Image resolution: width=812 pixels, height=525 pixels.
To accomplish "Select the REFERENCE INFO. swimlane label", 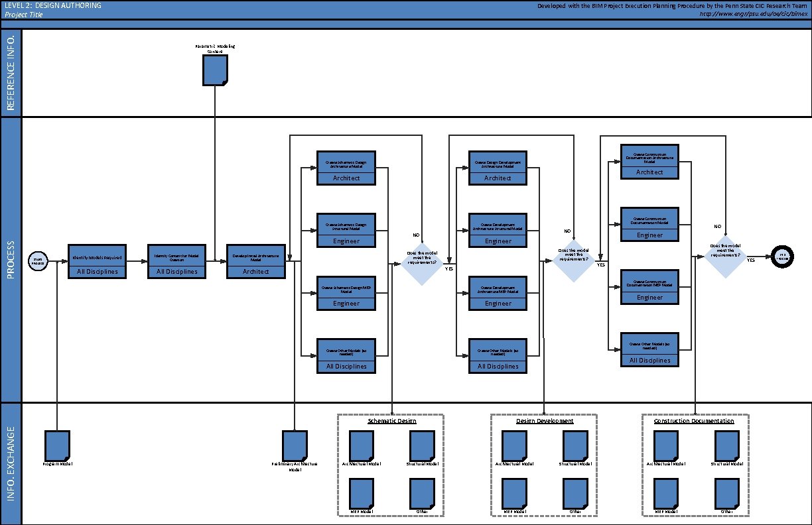I will coord(11,72).
